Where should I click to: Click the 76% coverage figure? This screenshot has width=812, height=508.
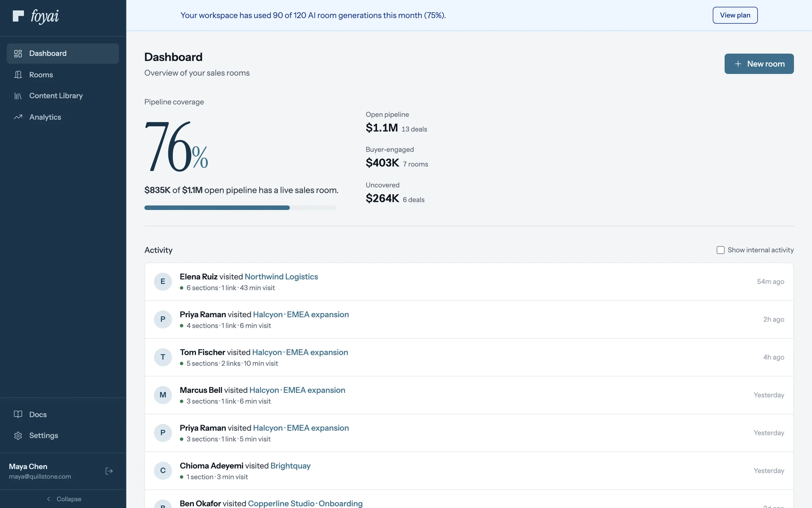coord(176,146)
